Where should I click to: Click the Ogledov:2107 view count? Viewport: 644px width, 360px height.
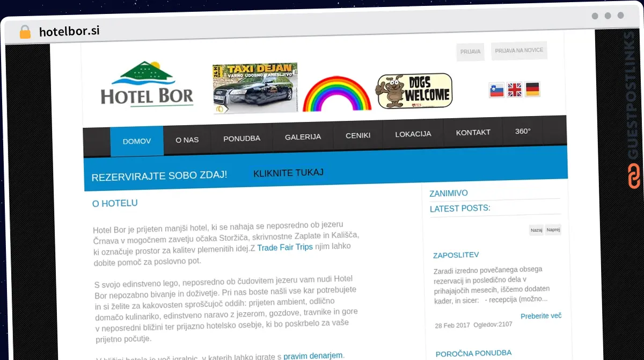[493, 325]
